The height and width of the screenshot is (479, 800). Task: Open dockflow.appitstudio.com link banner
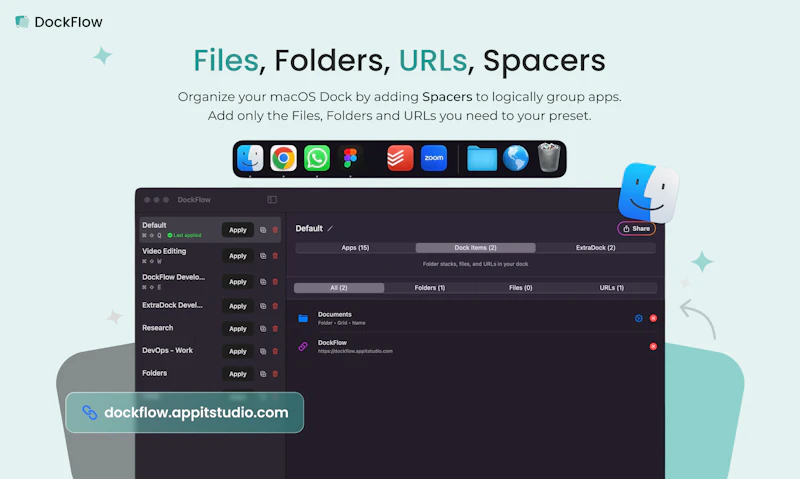[185, 412]
